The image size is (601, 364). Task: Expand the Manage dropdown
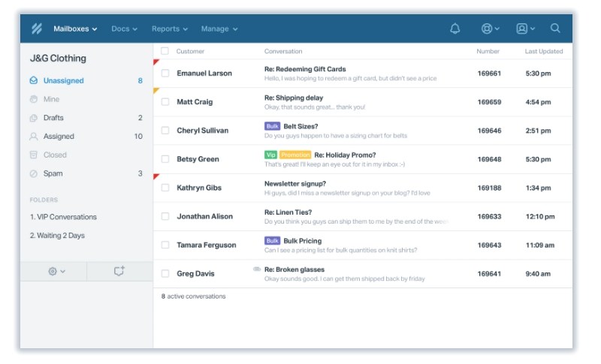pos(219,29)
